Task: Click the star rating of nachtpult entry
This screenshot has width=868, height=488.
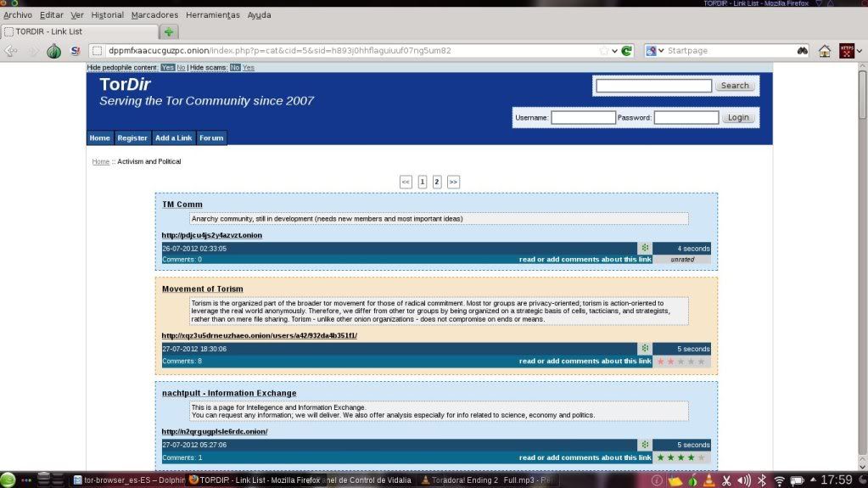Action: pos(680,457)
